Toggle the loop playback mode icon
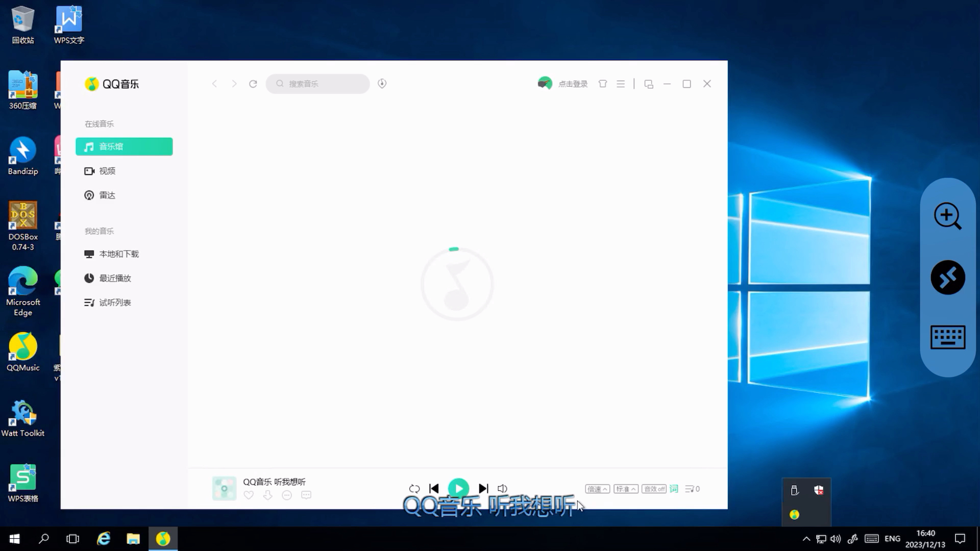The height and width of the screenshot is (551, 980). coord(414,489)
